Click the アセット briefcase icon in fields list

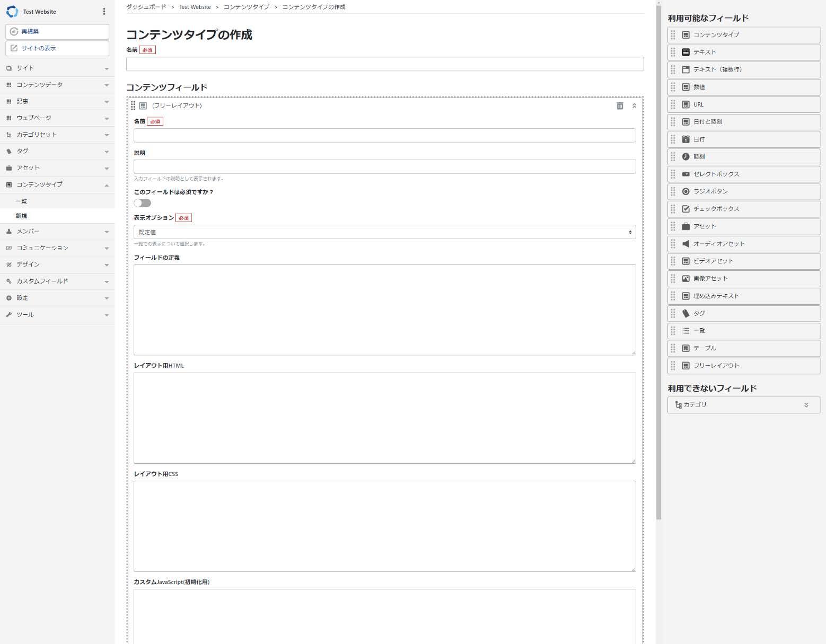click(x=686, y=226)
